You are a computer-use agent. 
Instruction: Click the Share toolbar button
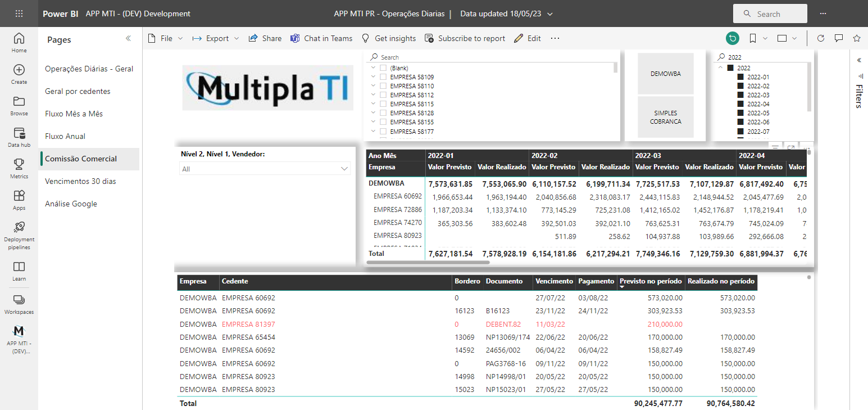[x=265, y=38]
